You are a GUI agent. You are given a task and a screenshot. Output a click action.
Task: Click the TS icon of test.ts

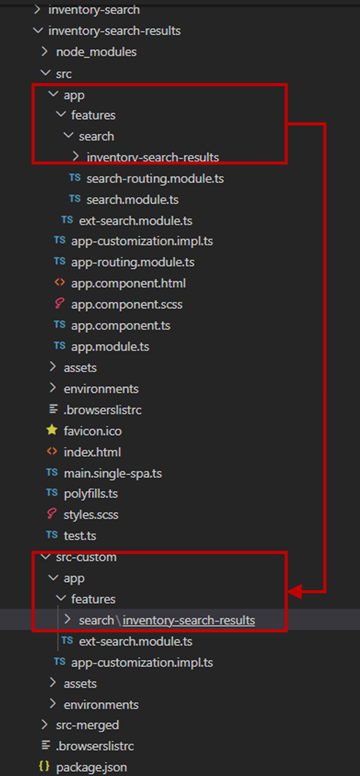pos(52,535)
